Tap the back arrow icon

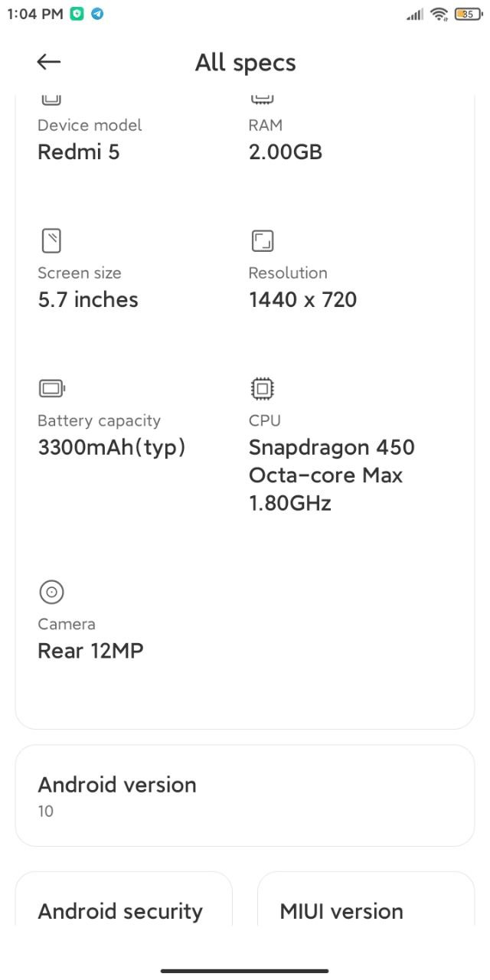point(49,62)
